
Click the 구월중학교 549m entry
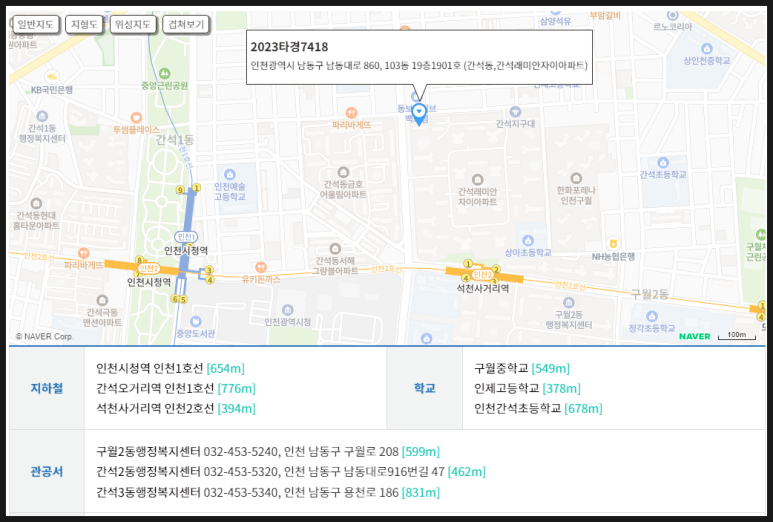(x=522, y=368)
